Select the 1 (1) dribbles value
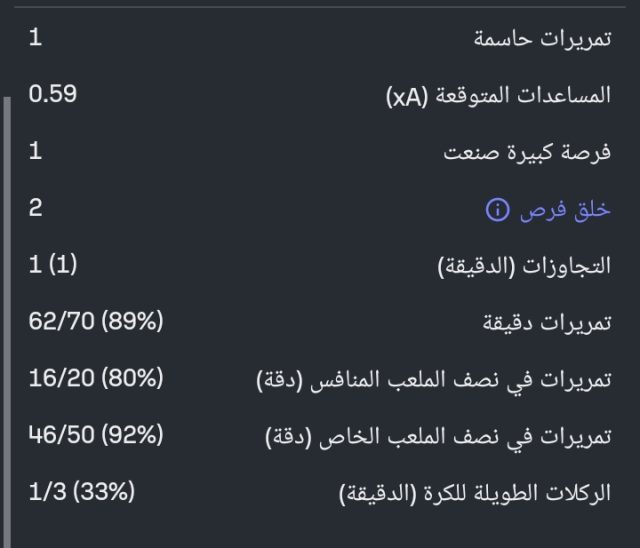Screen dimensions: 640x548 (53, 265)
